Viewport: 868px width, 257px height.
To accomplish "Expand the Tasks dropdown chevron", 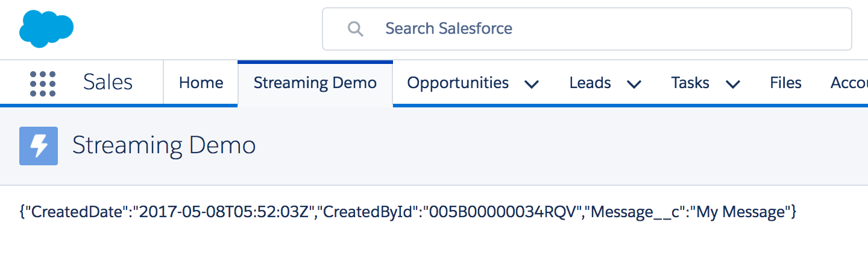I will [x=732, y=84].
